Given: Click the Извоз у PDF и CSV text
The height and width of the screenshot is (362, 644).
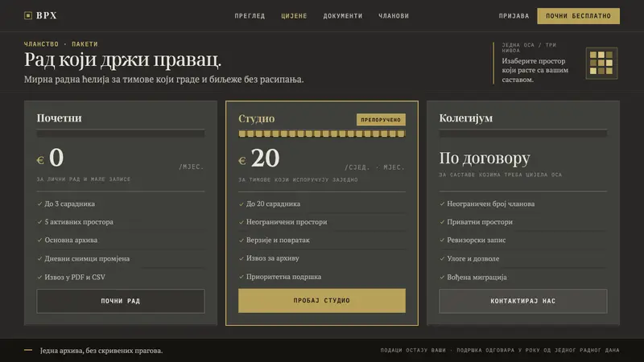Looking at the screenshot, I should (75, 277).
